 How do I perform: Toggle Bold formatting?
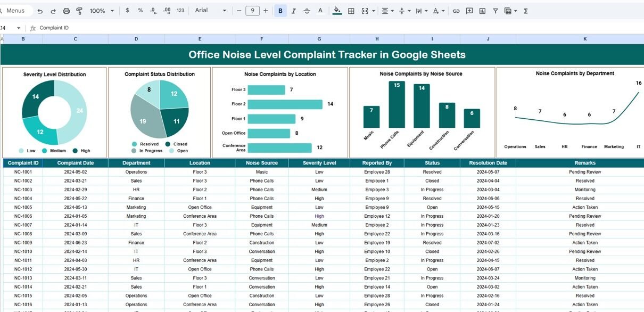(280, 11)
